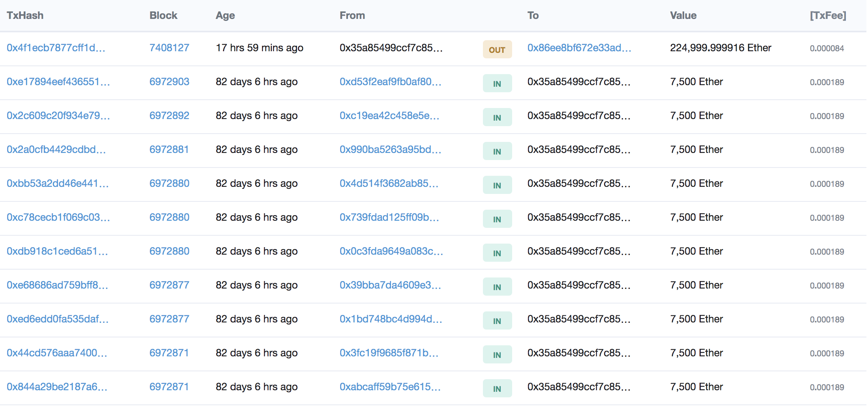868x406 pixels.
Task: Open sender address 0xc19ea42c458e5e...
Action: pyautogui.click(x=390, y=115)
